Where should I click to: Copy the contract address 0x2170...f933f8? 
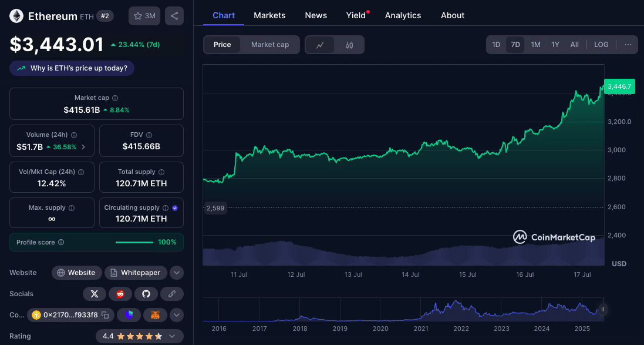(105, 315)
